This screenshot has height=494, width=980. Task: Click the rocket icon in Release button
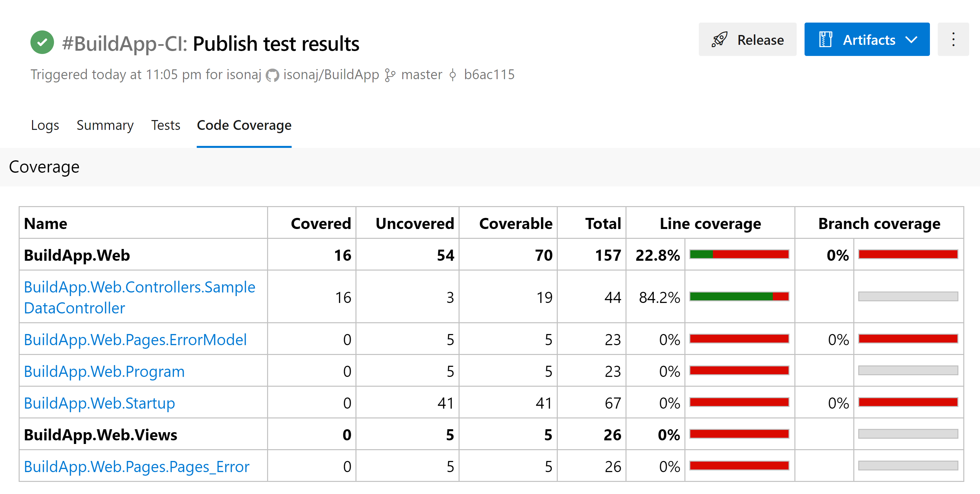719,40
